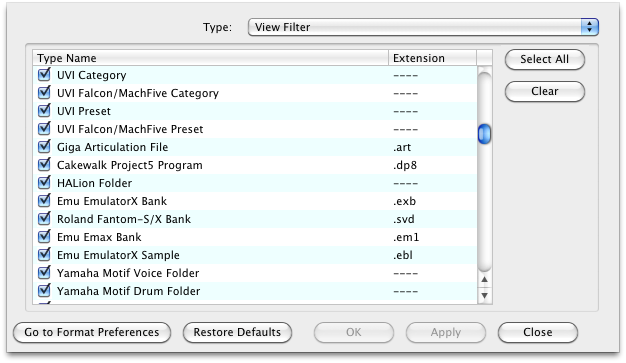Uncheck Giga Articulation File checkbox
The width and height of the screenshot is (626, 363).
point(44,147)
